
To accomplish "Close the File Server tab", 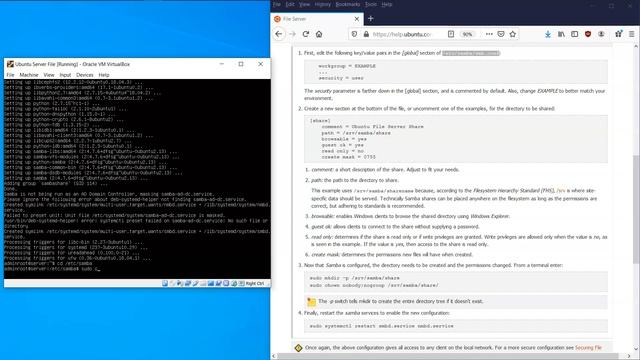I will point(356,19).
